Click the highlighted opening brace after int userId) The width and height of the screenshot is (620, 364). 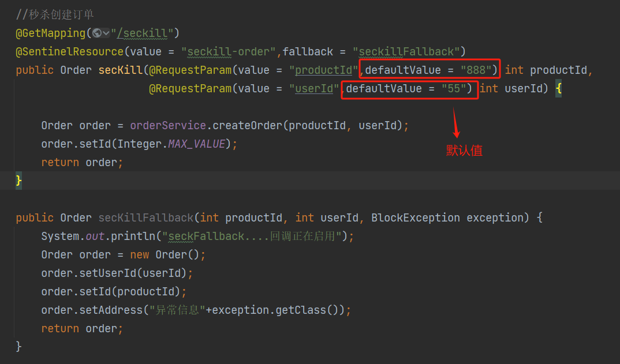(x=559, y=88)
